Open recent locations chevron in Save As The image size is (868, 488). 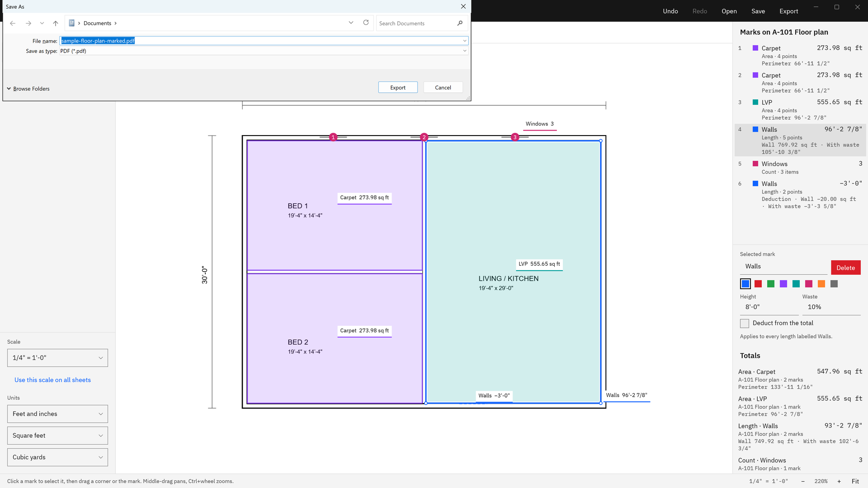(x=42, y=23)
